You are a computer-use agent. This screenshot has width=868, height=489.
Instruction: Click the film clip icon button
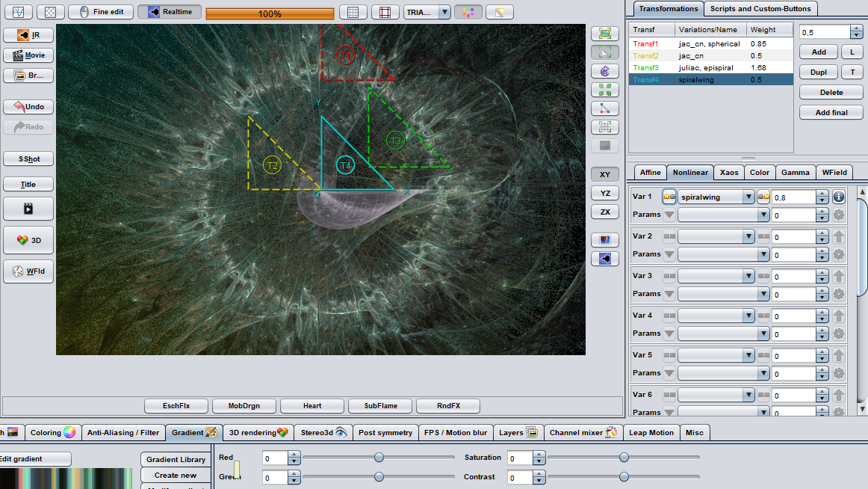tap(28, 209)
